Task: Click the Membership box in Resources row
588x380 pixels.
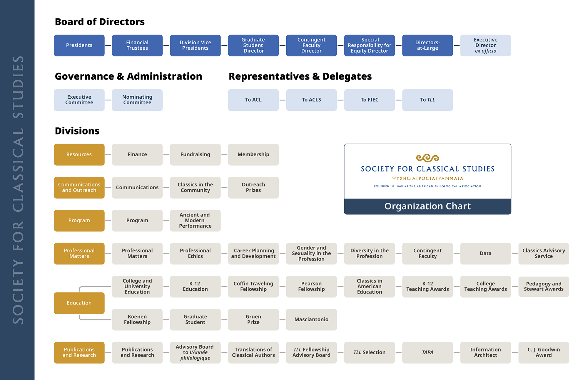Action: tap(253, 154)
